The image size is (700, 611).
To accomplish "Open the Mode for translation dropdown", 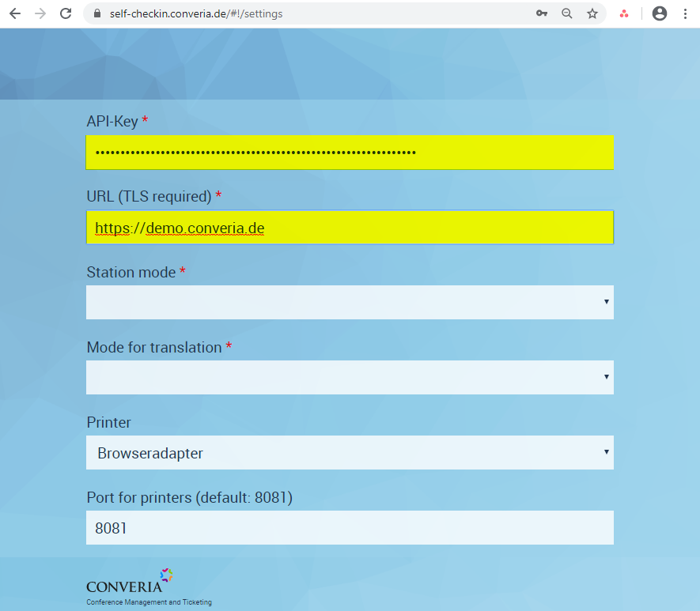I will point(349,377).
